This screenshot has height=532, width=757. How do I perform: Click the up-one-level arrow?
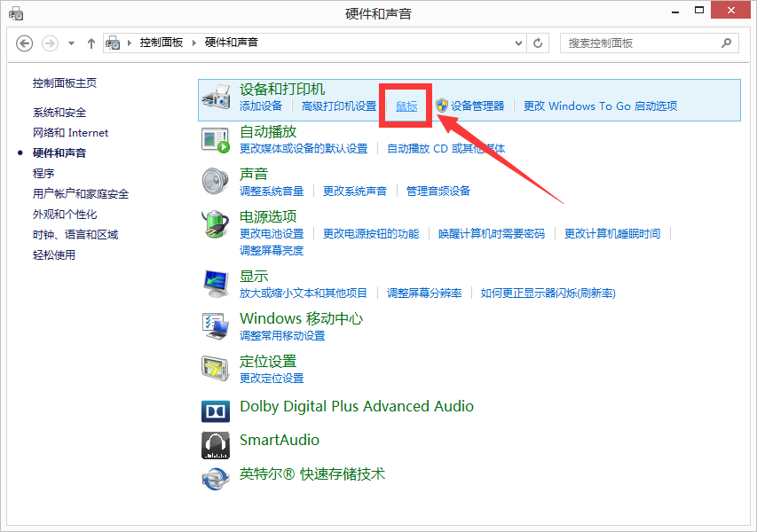pos(91,43)
